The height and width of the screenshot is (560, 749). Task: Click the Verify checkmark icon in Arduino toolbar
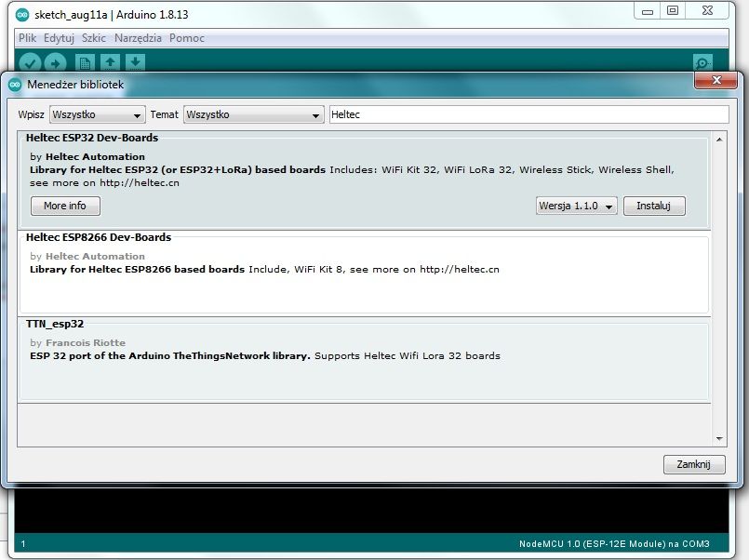[x=30, y=62]
